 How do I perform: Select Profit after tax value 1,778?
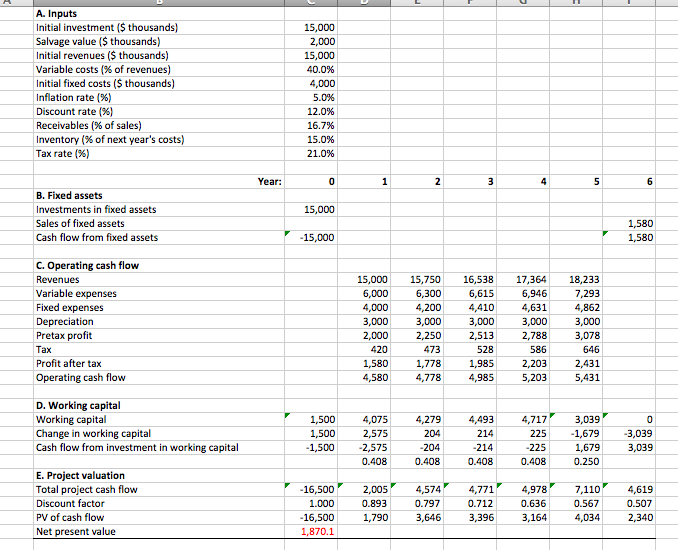417,364
